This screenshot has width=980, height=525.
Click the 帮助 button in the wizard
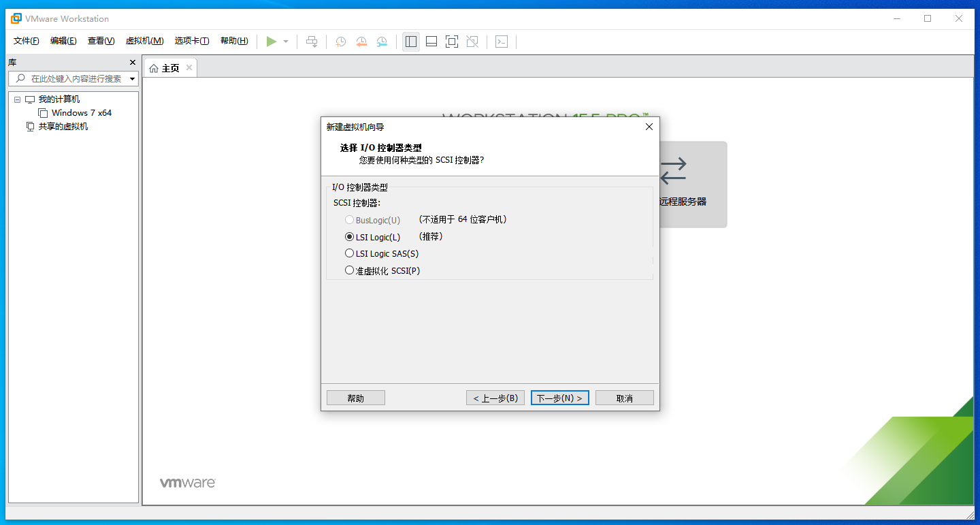356,398
